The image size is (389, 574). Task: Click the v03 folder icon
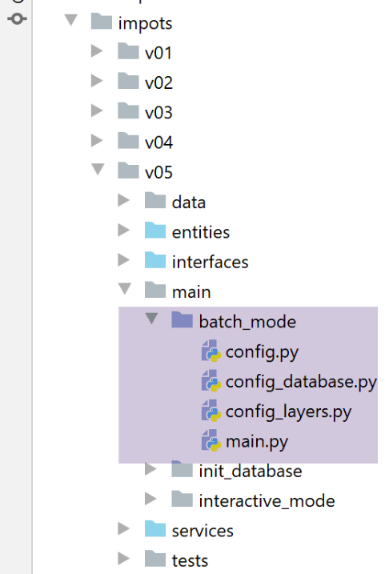point(128,111)
